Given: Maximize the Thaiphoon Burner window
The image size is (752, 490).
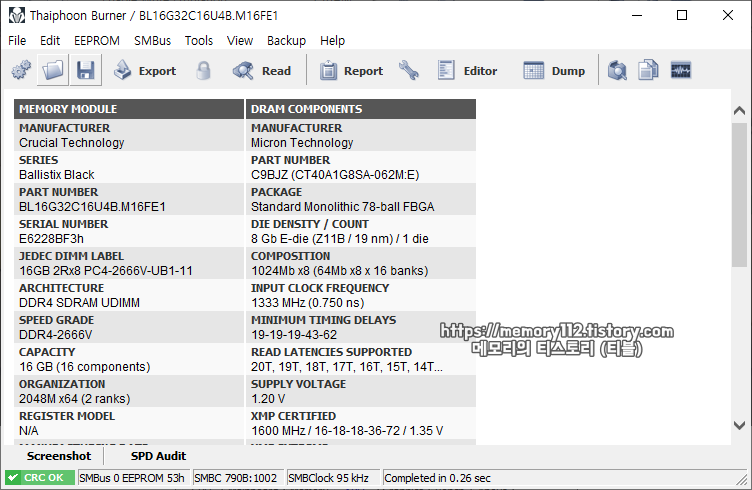Looking at the screenshot, I should point(682,15).
